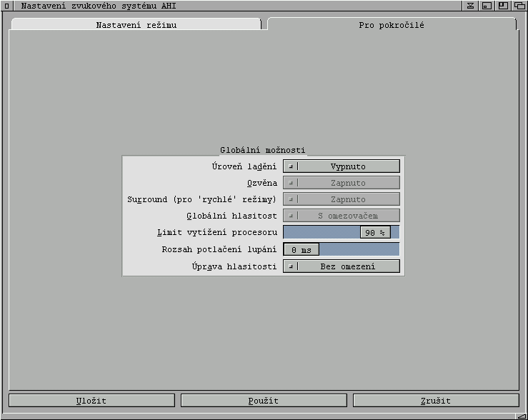Change Úprava hlasitosti from Bez omezení
The image size is (528, 420).
(x=342, y=266)
